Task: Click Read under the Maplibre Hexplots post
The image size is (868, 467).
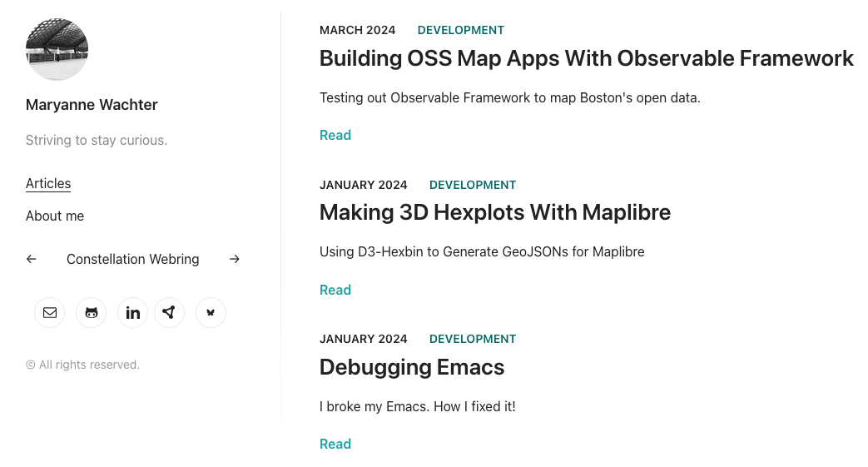Action: pos(335,290)
